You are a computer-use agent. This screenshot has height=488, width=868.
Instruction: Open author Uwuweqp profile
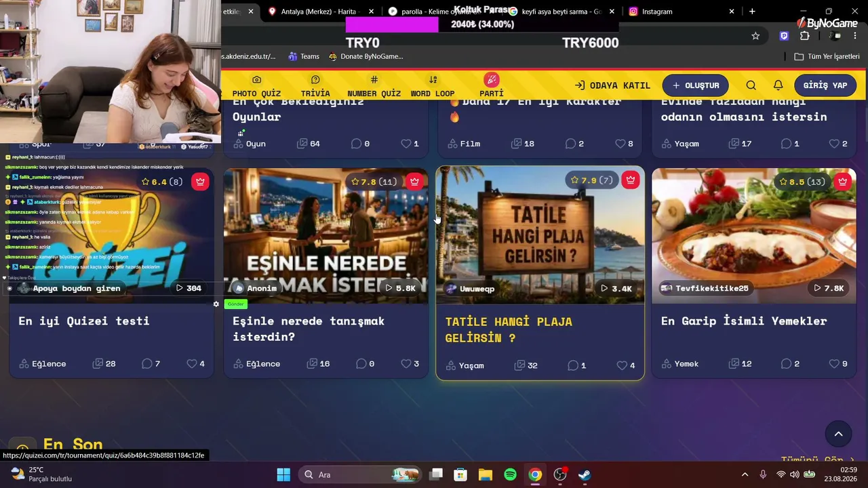pyautogui.click(x=470, y=289)
